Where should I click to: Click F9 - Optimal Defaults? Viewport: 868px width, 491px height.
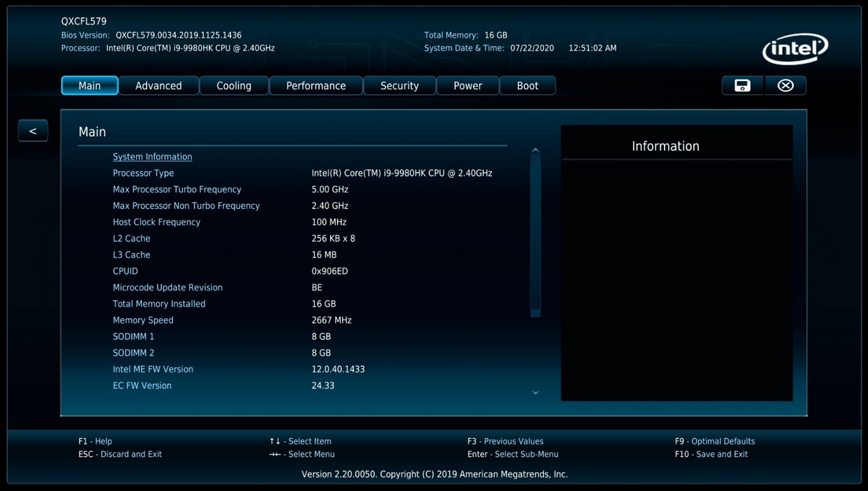pyautogui.click(x=715, y=441)
